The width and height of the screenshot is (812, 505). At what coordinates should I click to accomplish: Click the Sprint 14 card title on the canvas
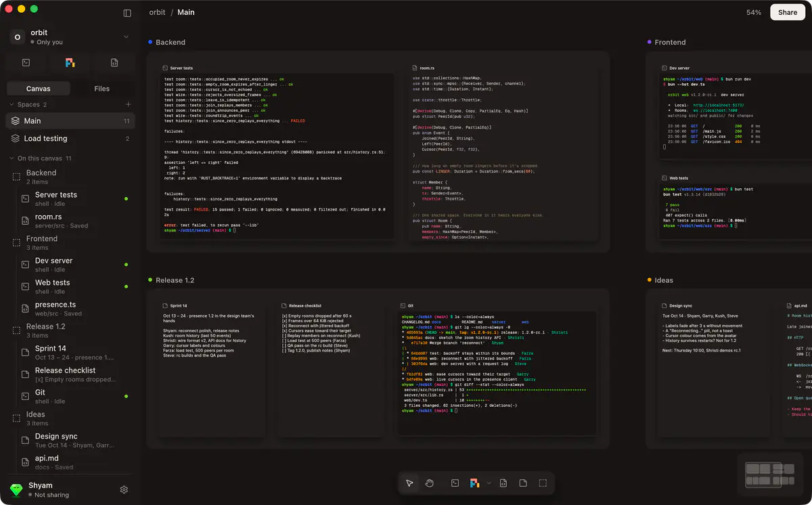click(x=179, y=306)
